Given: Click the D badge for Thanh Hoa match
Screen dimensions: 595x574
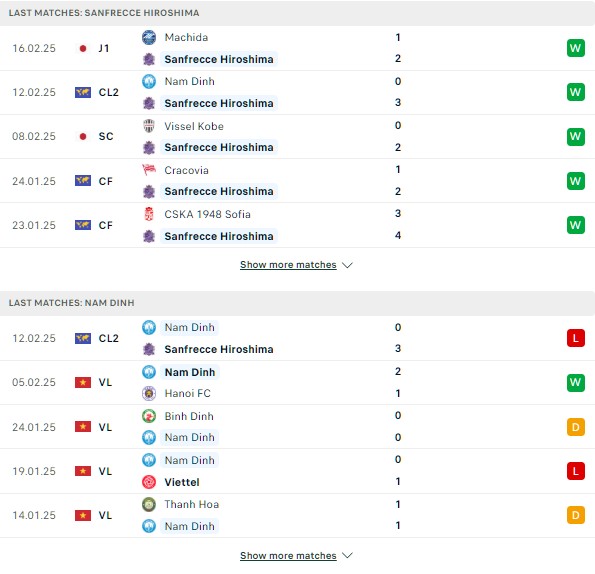Looking at the screenshot, I should 576,515.
